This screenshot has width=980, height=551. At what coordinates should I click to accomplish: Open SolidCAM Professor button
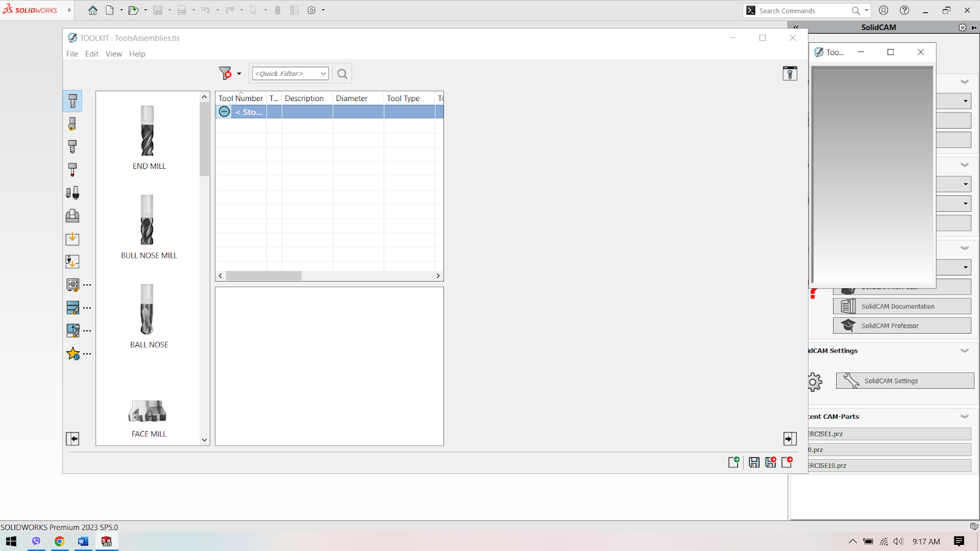pyautogui.click(x=902, y=326)
